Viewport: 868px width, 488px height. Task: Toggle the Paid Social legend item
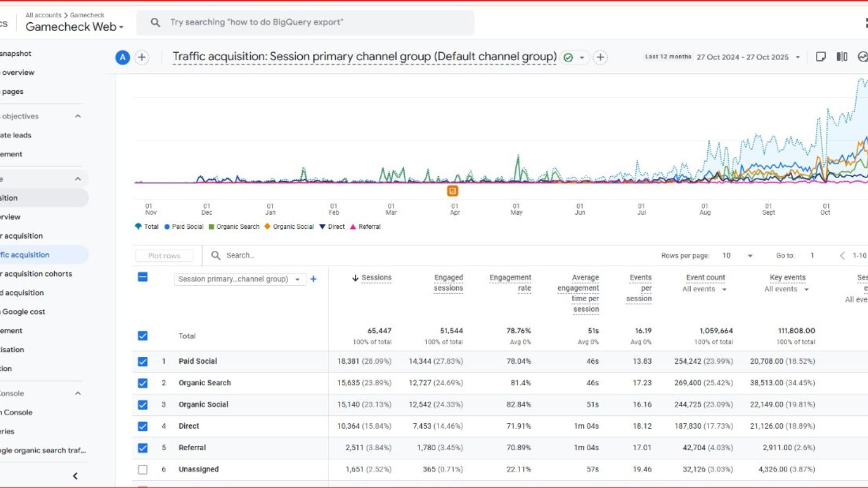click(x=184, y=227)
